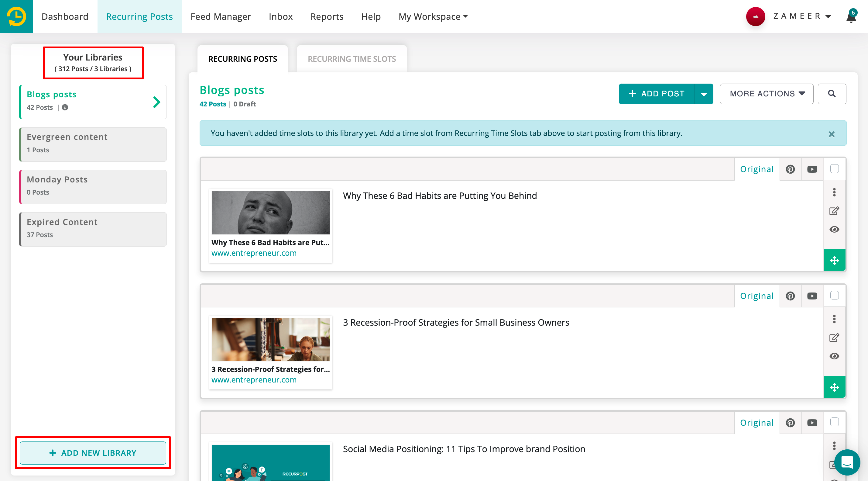868x481 pixels.
Task: Click Original label on Social Media Positioning post
Action: pyautogui.click(x=757, y=423)
